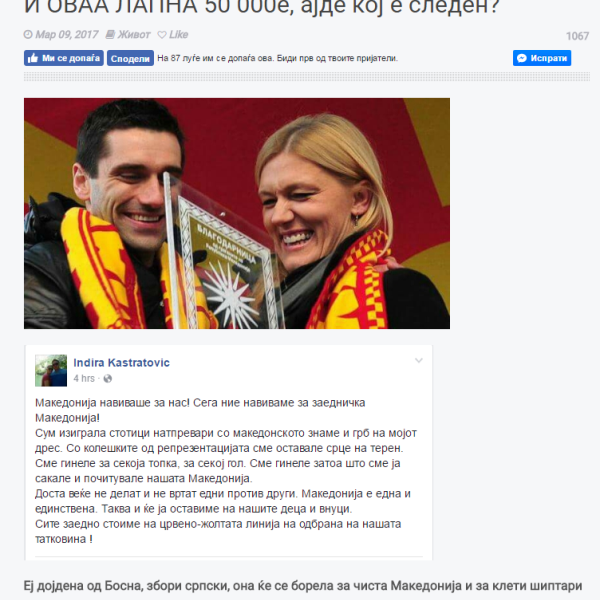Open the 4 hrs post timestamp

coord(84,378)
